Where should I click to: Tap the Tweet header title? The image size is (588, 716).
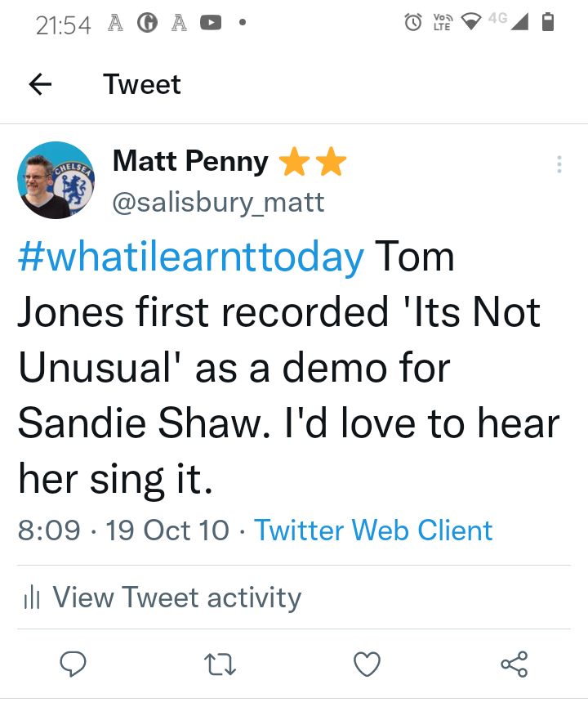point(142,84)
